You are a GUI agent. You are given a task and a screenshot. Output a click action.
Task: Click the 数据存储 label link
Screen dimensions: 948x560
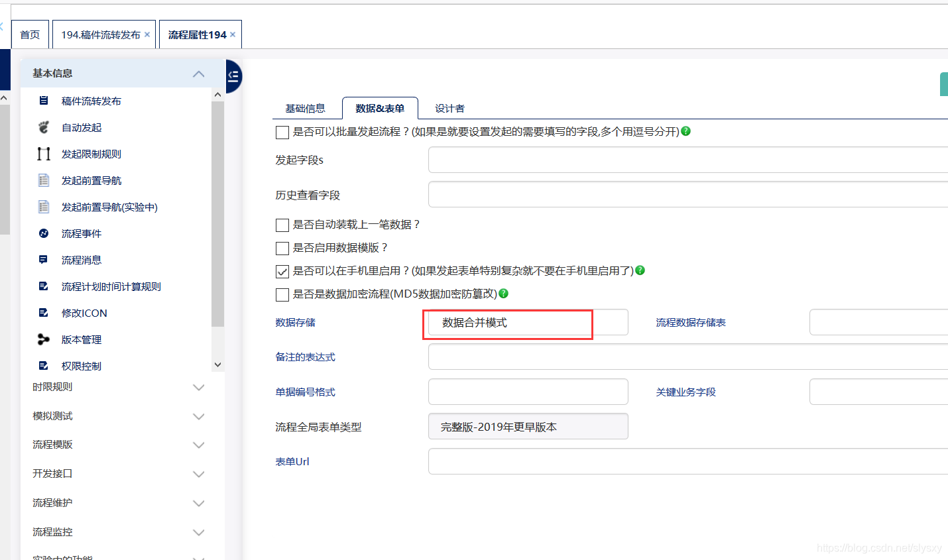[296, 322]
